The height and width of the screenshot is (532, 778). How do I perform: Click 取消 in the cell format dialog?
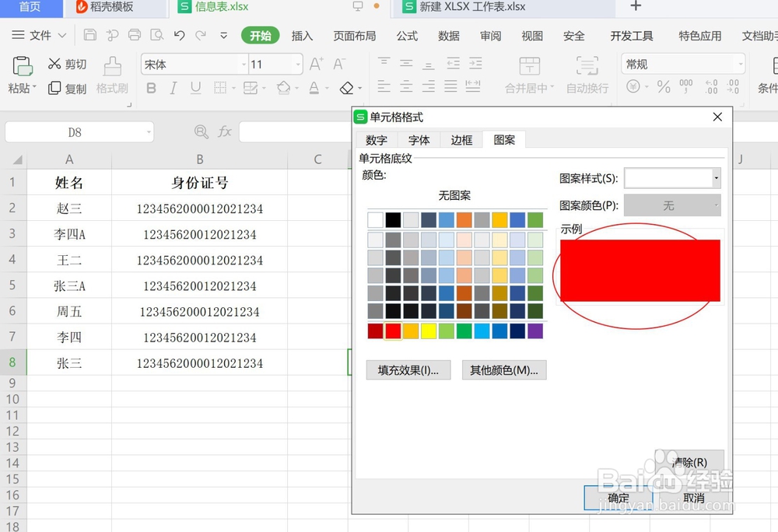coord(693,498)
